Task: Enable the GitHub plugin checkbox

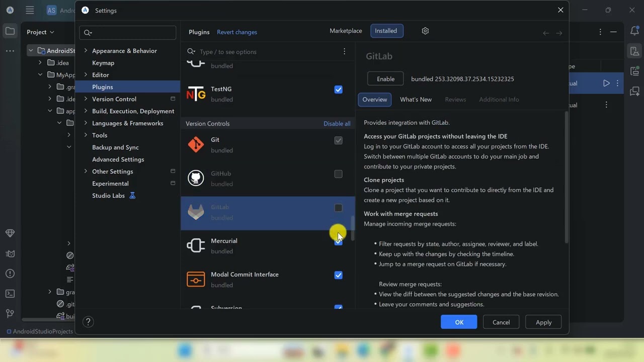Action: point(339,174)
